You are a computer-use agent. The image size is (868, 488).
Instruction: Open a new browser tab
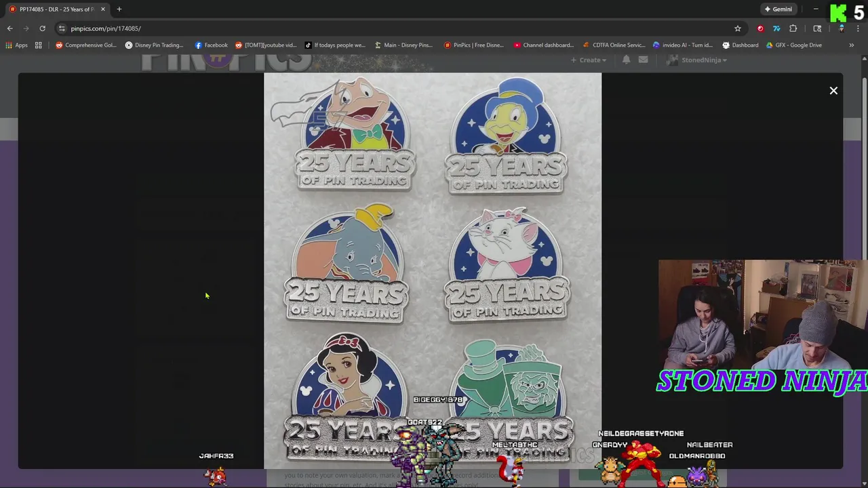coord(119,9)
